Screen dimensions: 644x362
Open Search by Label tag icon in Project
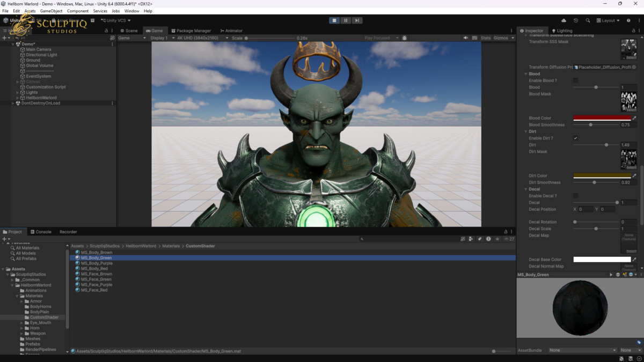point(480,239)
